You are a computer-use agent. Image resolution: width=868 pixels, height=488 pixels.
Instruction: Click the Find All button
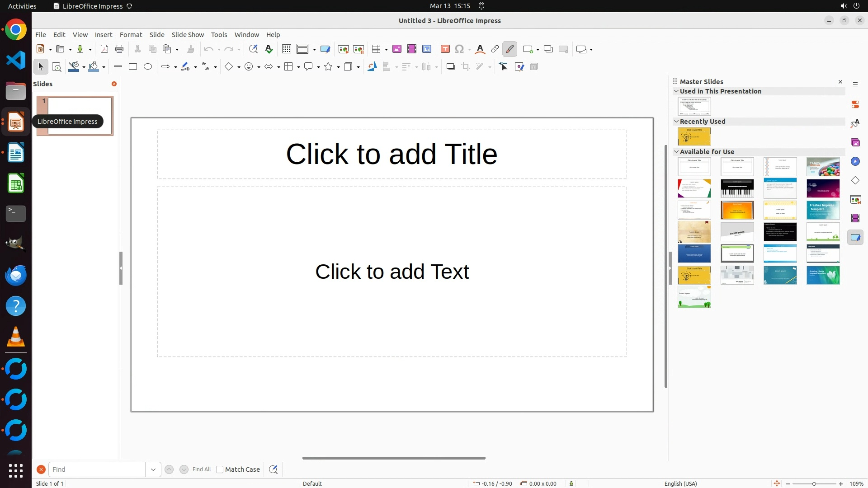pos(202,469)
